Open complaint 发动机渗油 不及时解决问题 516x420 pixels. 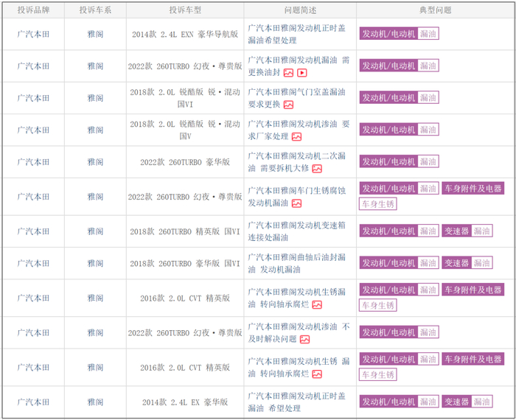click(x=299, y=332)
